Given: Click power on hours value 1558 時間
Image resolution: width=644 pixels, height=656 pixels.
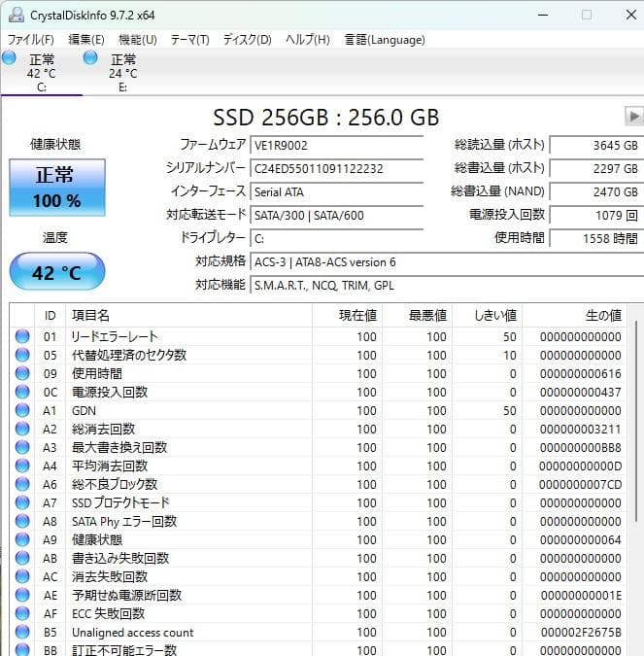Looking at the screenshot, I should (596, 239).
